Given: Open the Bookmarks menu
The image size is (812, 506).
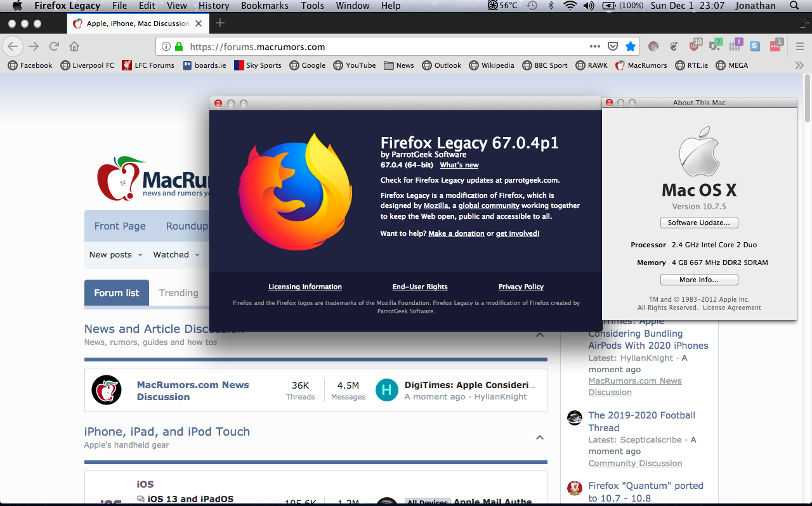Looking at the screenshot, I should click(x=265, y=6).
